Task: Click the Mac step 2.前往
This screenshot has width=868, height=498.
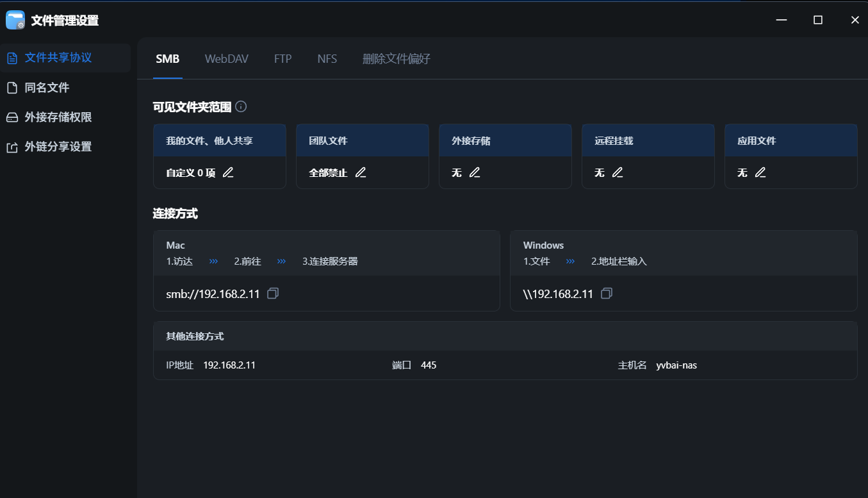Action: pos(247,261)
